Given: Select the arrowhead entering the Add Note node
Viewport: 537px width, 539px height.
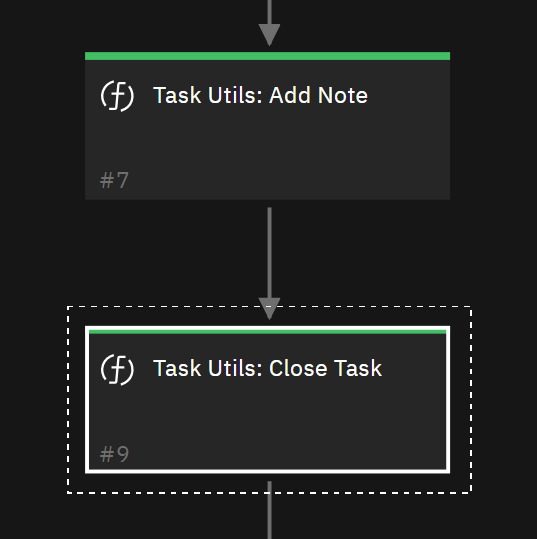Looking at the screenshot, I should click(x=269, y=35).
